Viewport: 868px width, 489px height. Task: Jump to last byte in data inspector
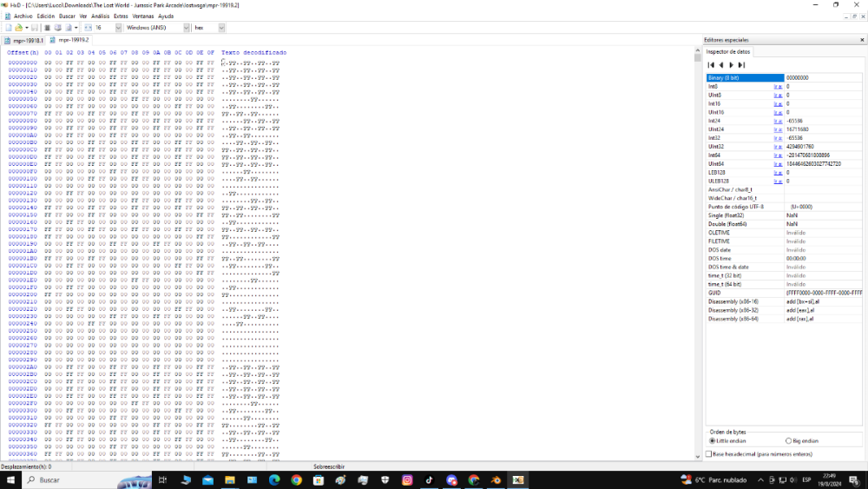pyautogui.click(x=741, y=65)
